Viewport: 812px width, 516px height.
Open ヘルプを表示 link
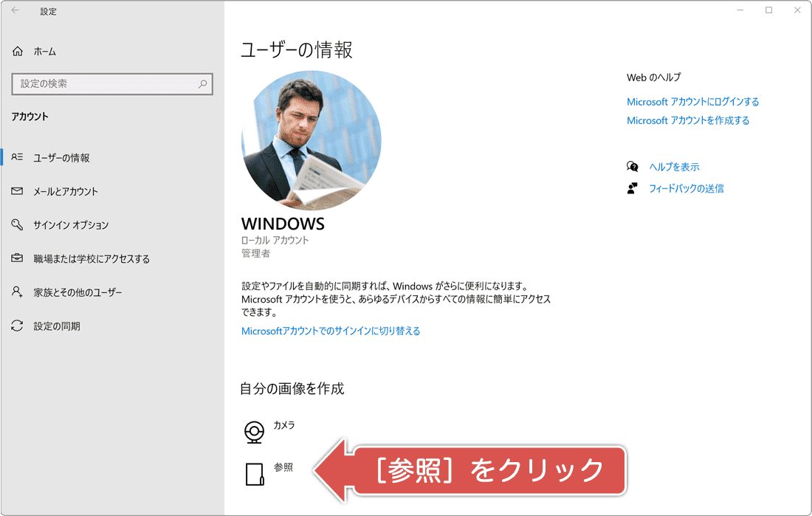tap(674, 167)
